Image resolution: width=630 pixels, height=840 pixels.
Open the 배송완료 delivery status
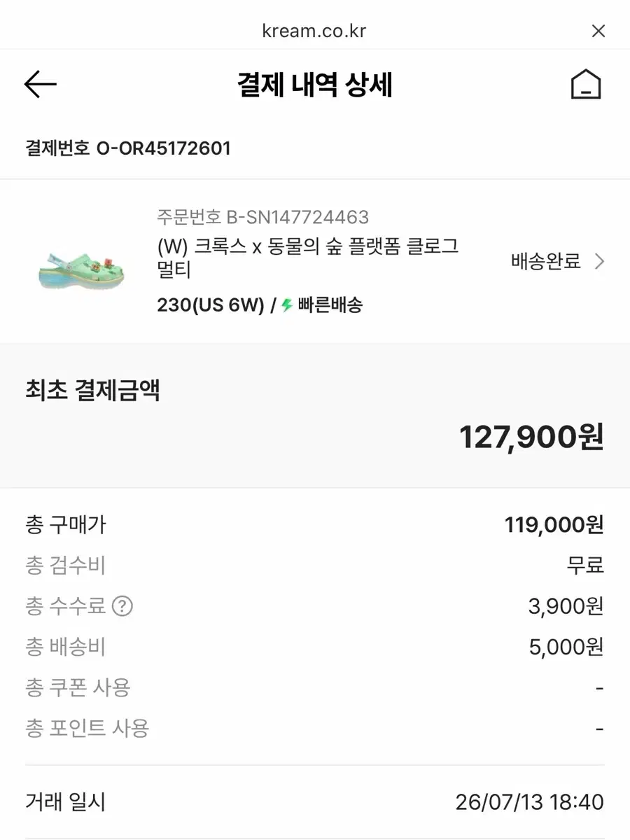[546, 262]
